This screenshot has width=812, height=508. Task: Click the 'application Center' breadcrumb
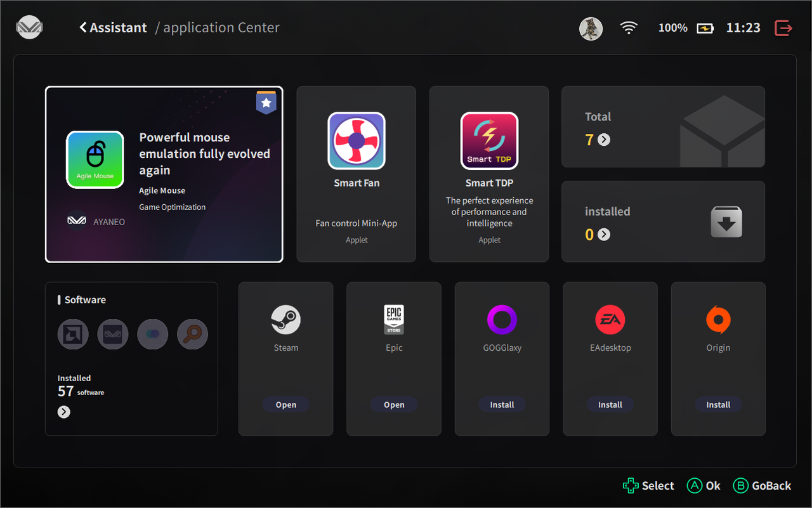(x=221, y=28)
